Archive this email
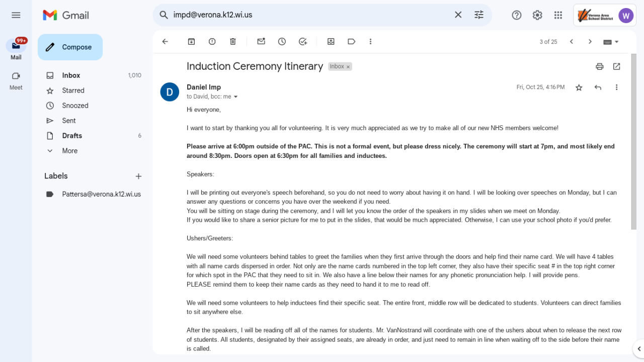The height and width of the screenshot is (362, 644). (191, 42)
